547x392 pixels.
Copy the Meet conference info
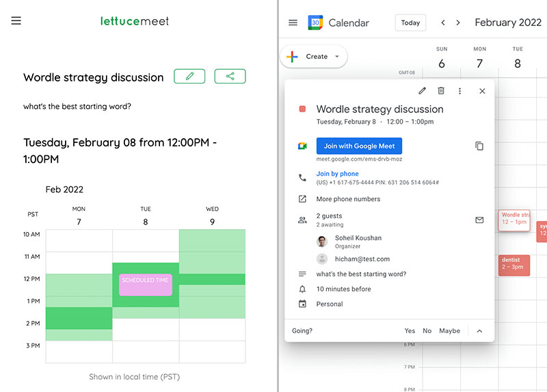click(x=479, y=146)
